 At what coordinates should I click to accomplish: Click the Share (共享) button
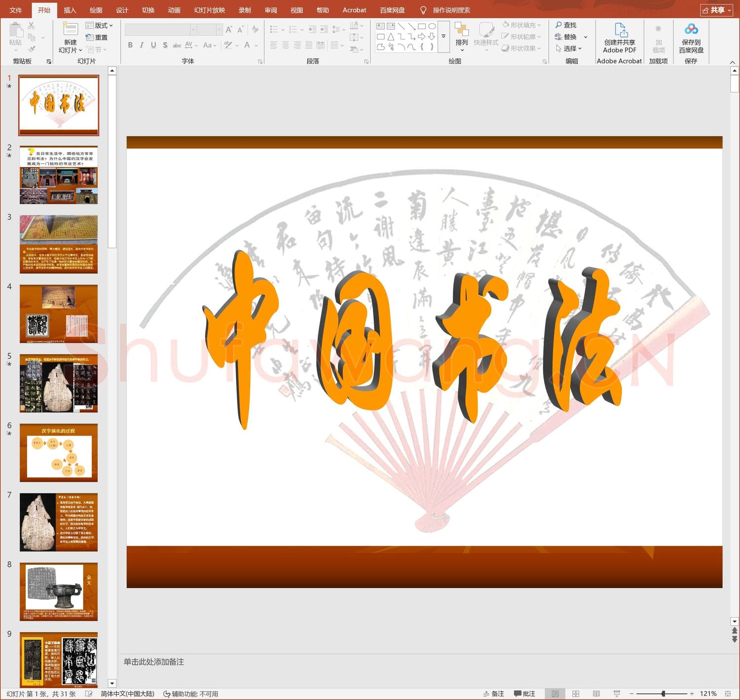tap(717, 10)
